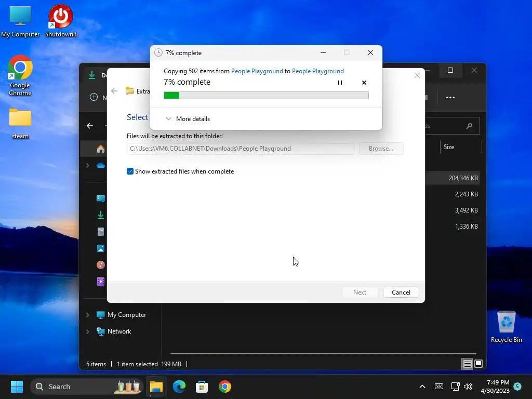Screen dimensions: 532x399
Task: Select Music icon in Explorer sidebar
Action: tap(101, 265)
